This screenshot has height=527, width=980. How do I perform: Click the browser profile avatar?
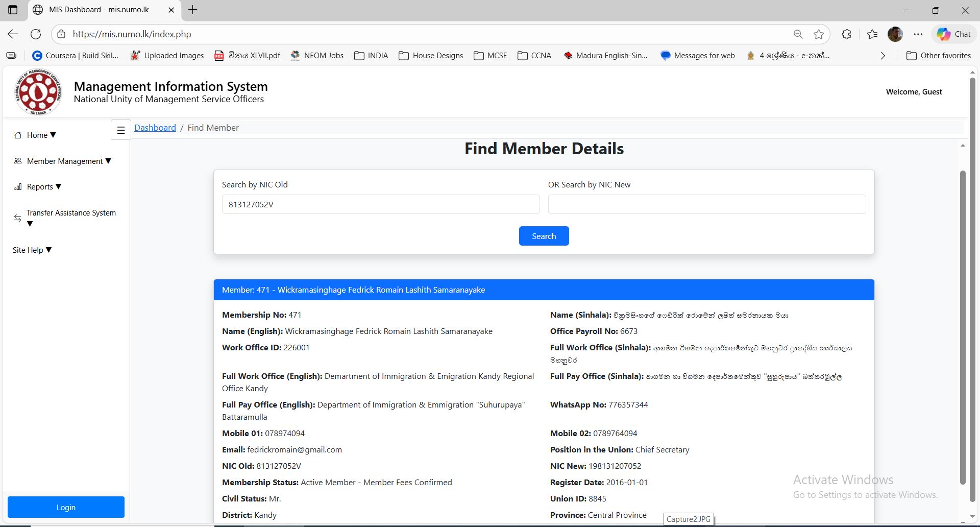[895, 34]
